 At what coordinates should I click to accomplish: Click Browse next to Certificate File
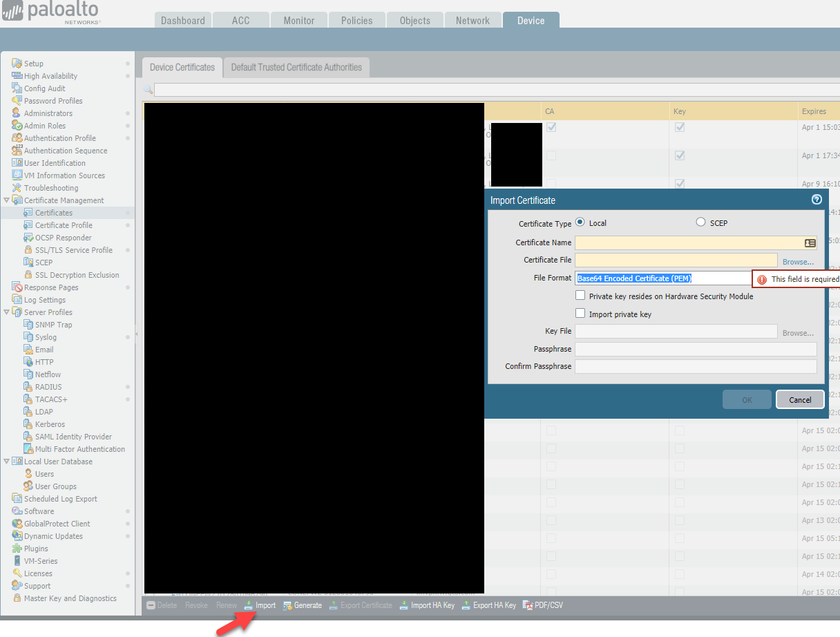[x=797, y=261]
